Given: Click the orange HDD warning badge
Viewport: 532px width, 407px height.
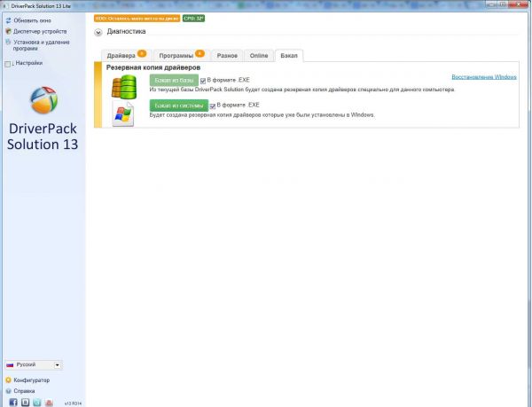Looking at the screenshot, I should coord(137,19).
